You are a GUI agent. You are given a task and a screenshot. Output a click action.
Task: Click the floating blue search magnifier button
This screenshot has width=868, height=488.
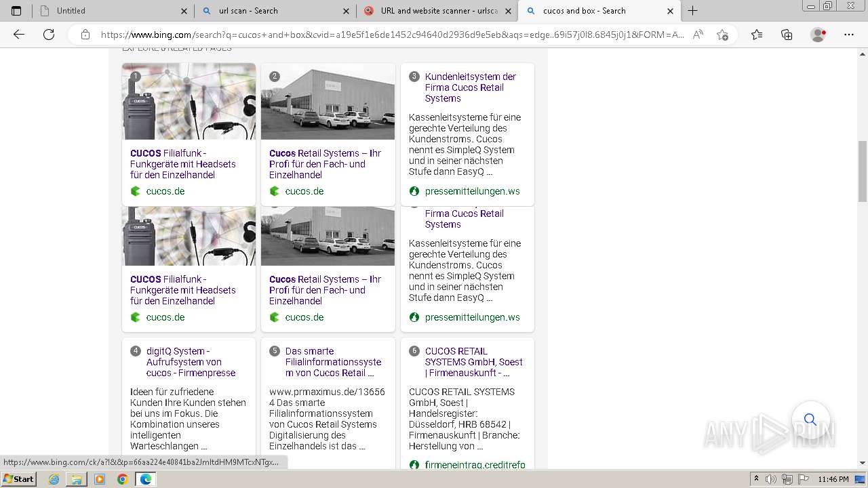tap(810, 419)
